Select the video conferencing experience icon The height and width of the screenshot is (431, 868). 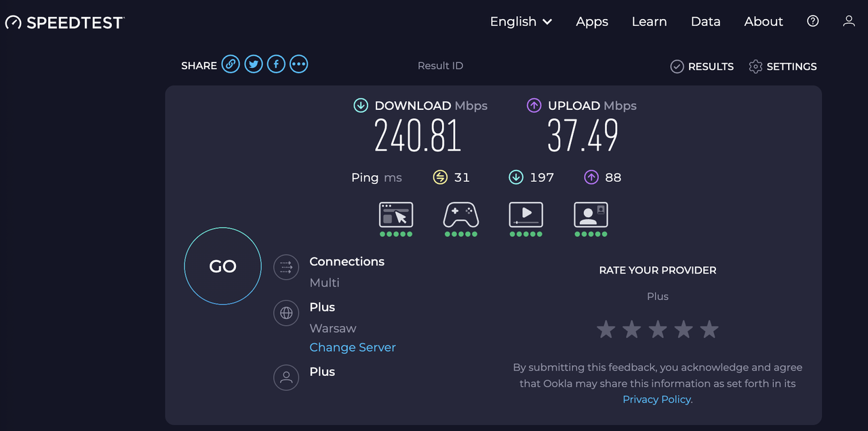coord(591,215)
